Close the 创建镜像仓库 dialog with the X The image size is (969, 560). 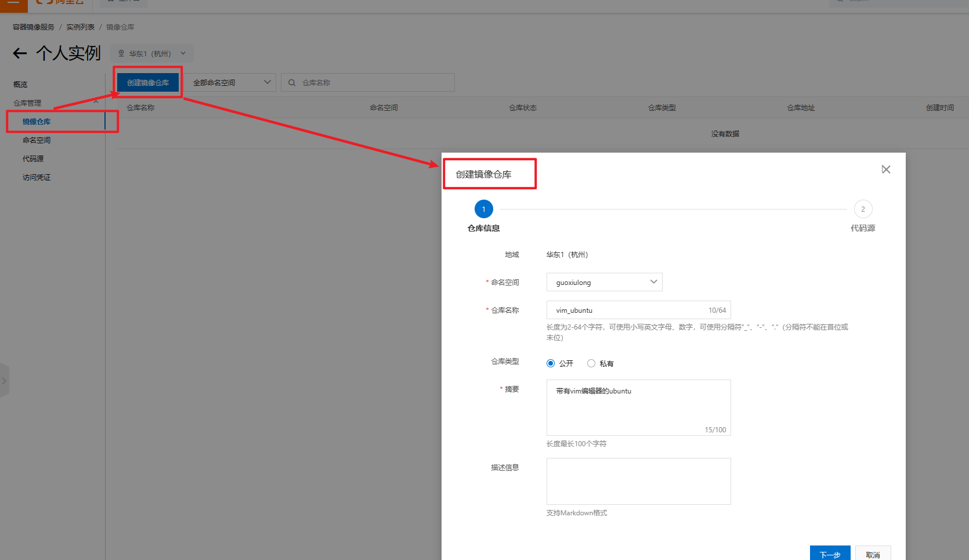coord(885,169)
